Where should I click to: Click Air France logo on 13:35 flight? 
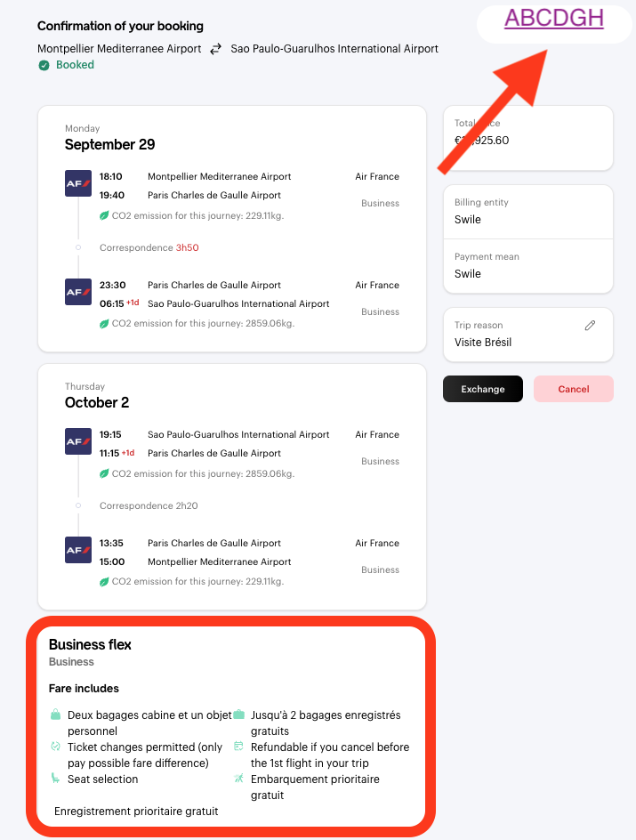78,550
